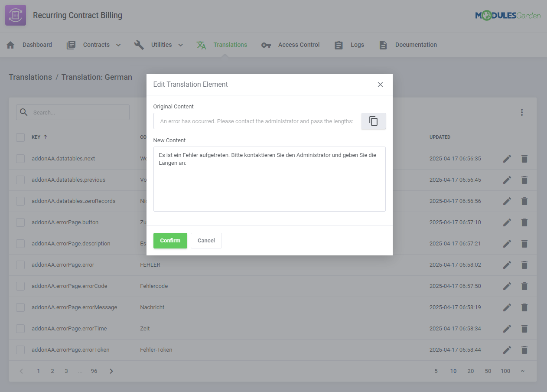
Task: Select the Logs clipboard icon
Action: (x=339, y=45)
